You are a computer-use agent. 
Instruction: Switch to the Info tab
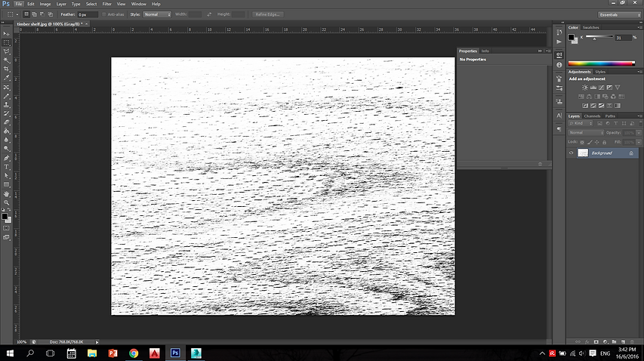click(485, 51)
